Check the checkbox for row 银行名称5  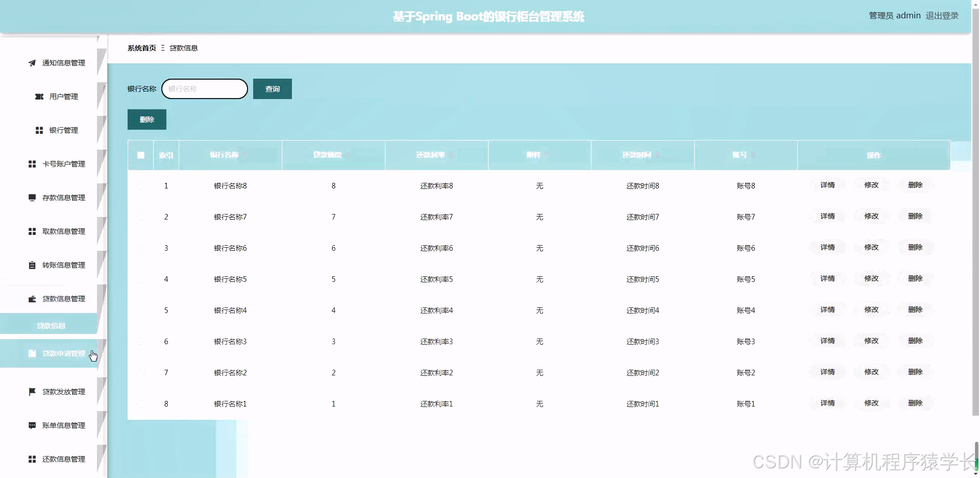click(141, 279)
